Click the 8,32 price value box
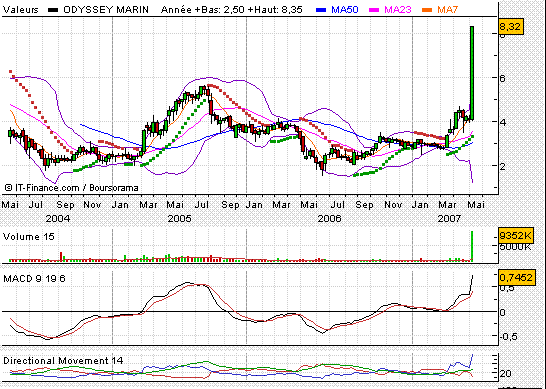Screen dimensions: 546x389 tap(511, 26)
